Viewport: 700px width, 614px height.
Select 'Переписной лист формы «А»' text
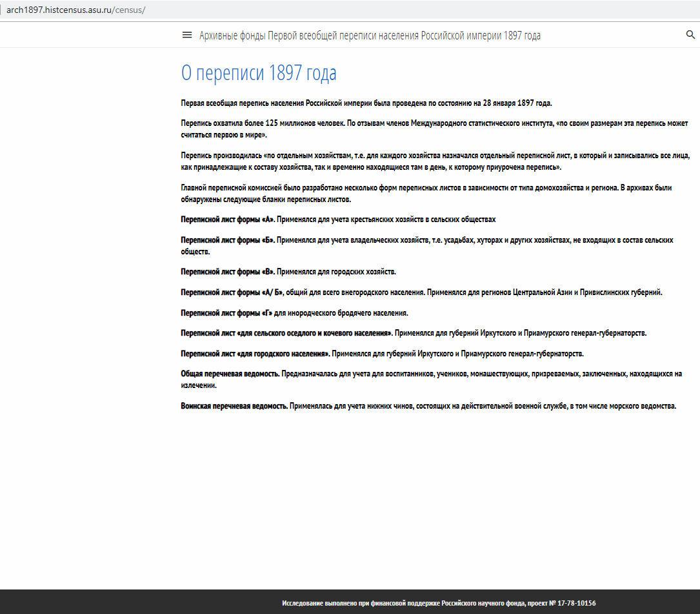click(x=228, y=220)
